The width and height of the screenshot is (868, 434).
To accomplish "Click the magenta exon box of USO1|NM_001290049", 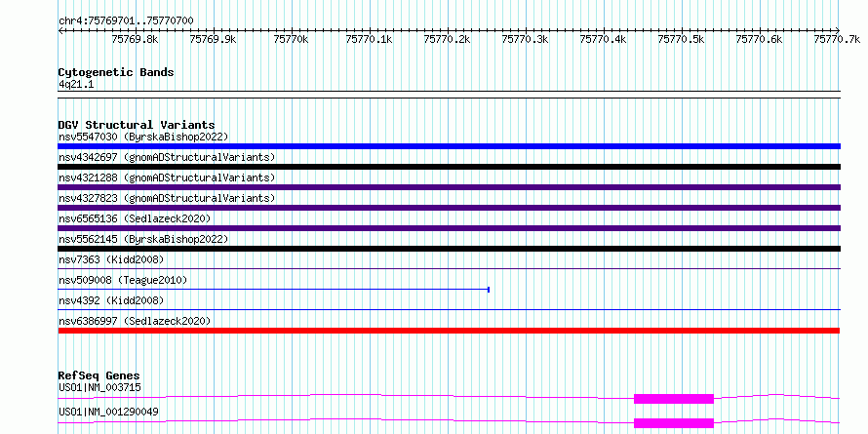I will tap(674, 423).
